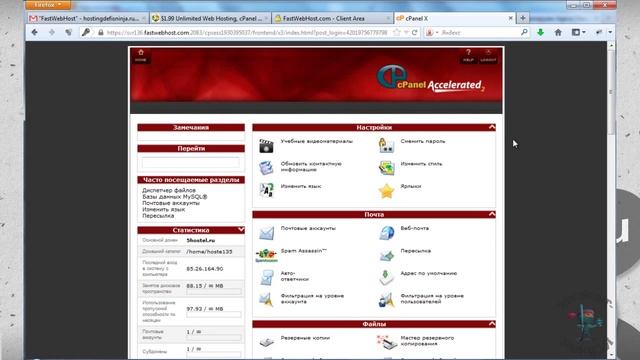Switch to the FastWebHost Gmail tab
This screenshot has height=360, width=640.
click(88, 18)
